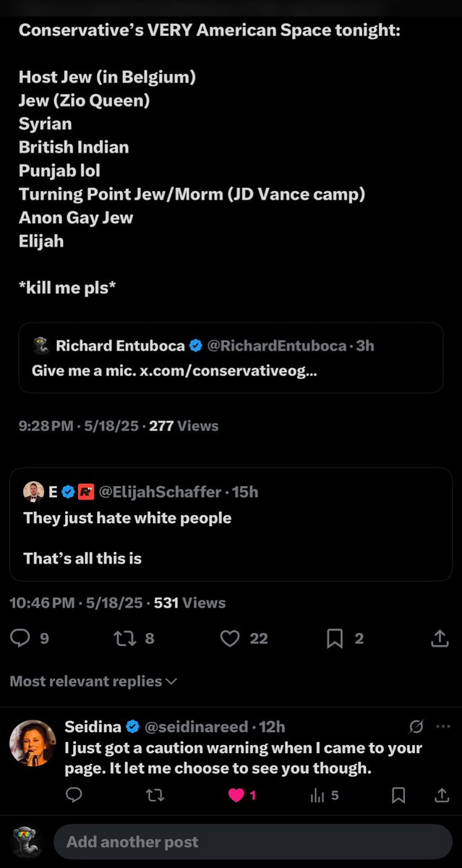This screenshot has width=462, height=868.
Task: Open Seidina's profile picture
Action: coord(33,743)
